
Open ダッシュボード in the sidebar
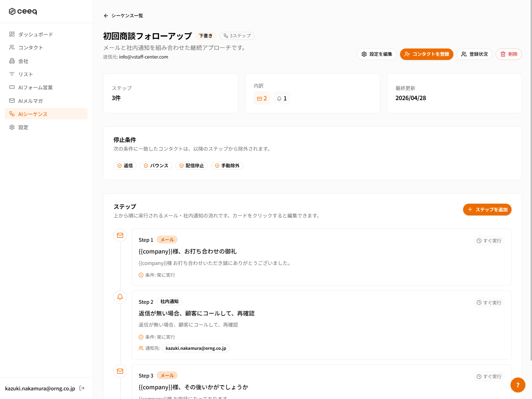coord(46,34)
